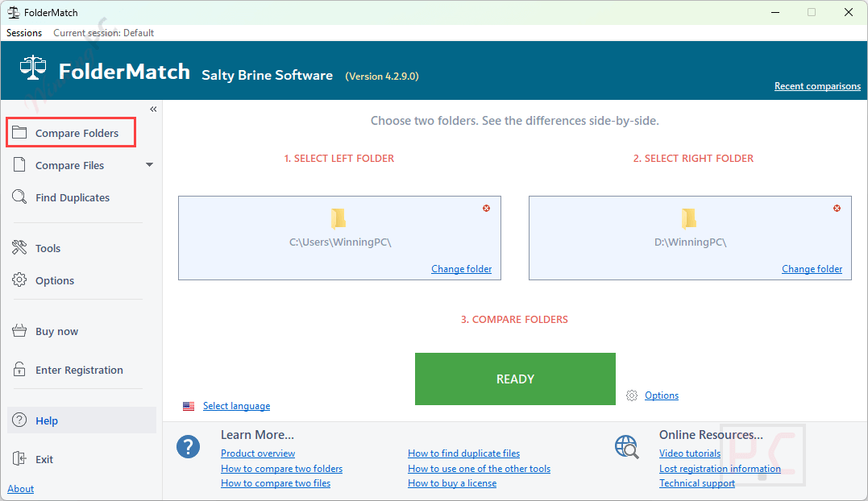This screenshot has height=501, width=868.
Task: Open How to compare two folders link
Action: pyautogui.click(x=282, y=468)
